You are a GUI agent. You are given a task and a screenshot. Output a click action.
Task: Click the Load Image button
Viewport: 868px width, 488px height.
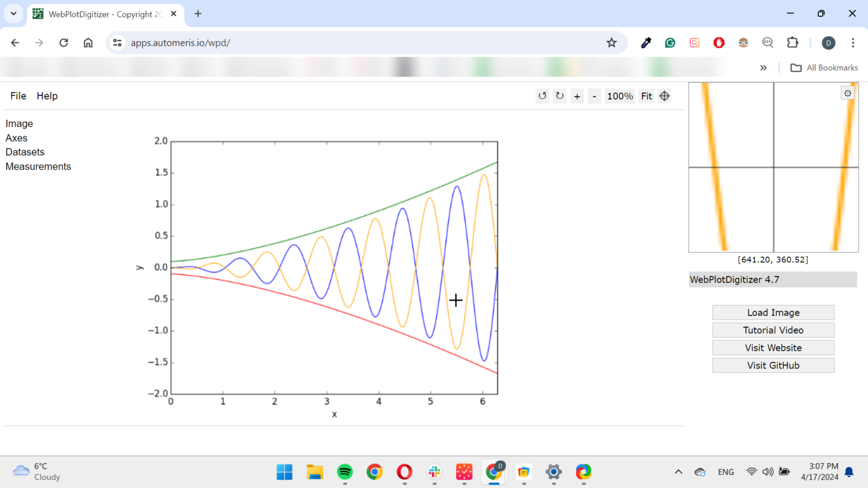[x=772, y=312]
